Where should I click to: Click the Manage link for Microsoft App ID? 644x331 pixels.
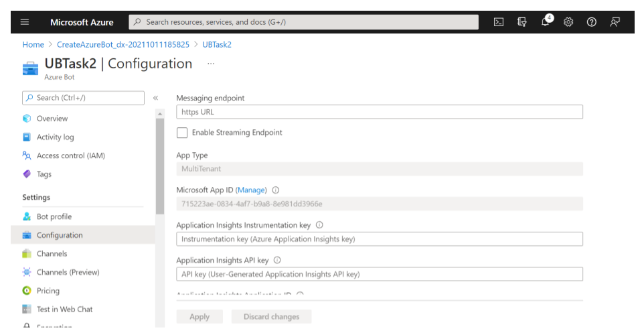(x=252, y=190)
